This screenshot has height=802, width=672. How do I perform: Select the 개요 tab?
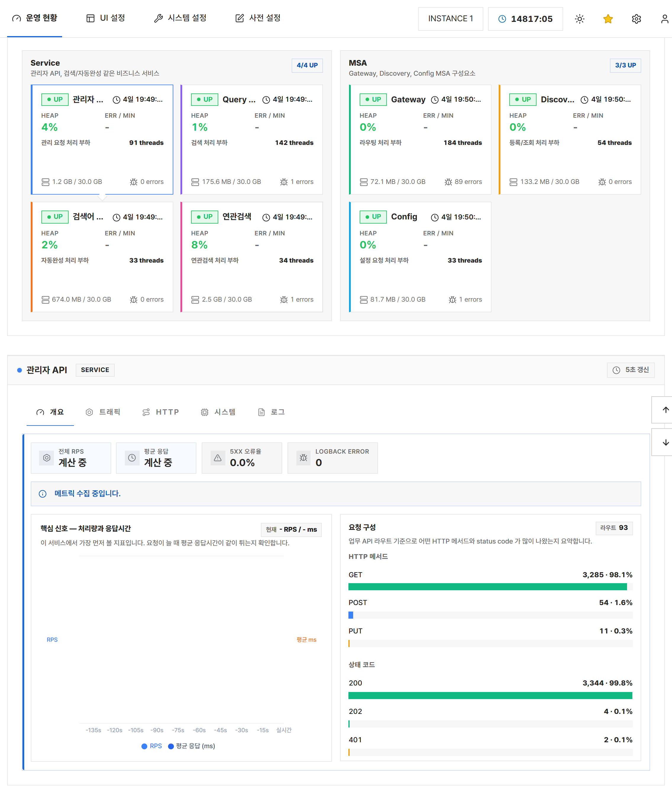(x=50, y=412)
